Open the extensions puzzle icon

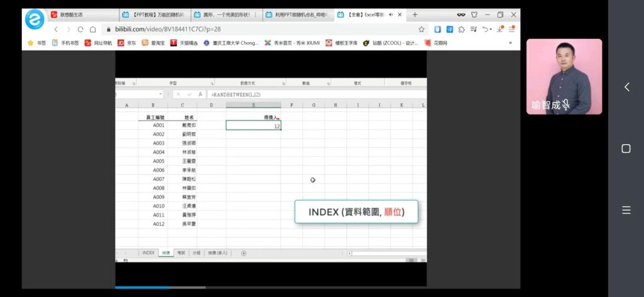point(462,29)
